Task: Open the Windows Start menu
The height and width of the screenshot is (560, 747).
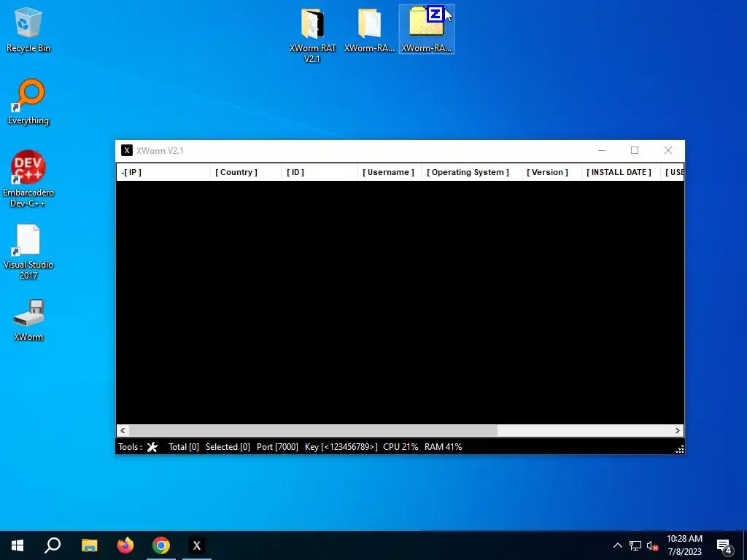Action: point(18,545)
